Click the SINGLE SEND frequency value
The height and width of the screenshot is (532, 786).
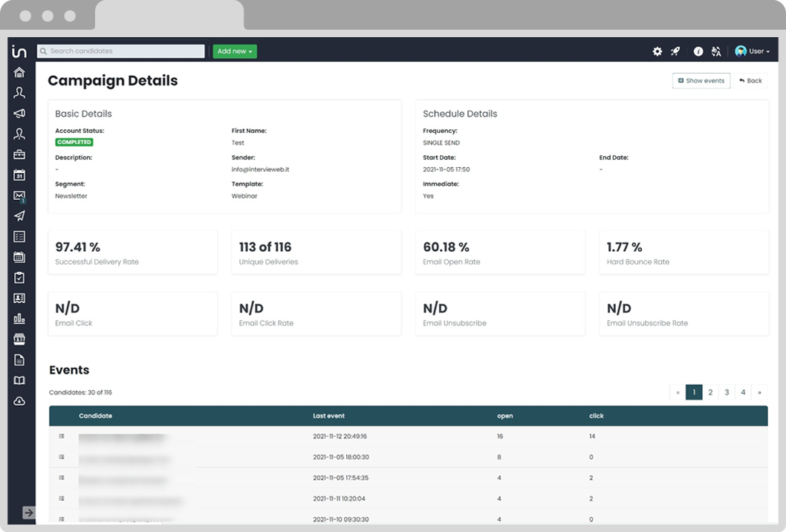441,143
